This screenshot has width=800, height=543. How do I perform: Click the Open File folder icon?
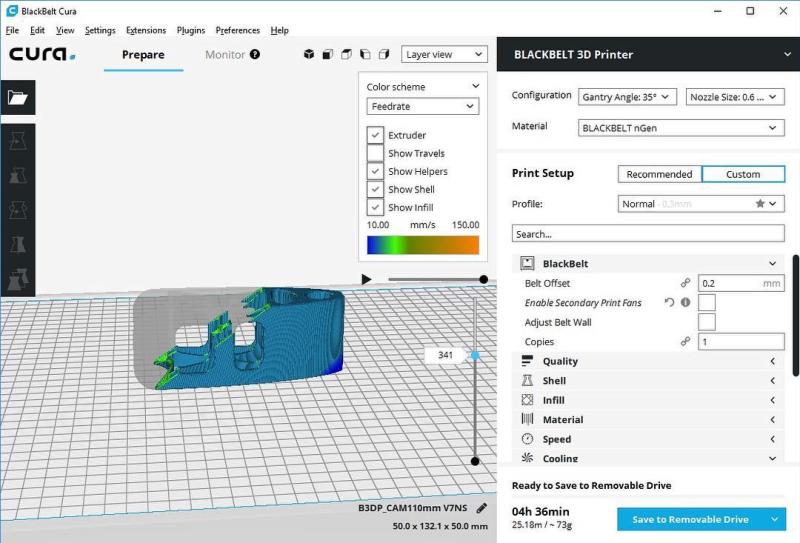(x=18, y=97)
